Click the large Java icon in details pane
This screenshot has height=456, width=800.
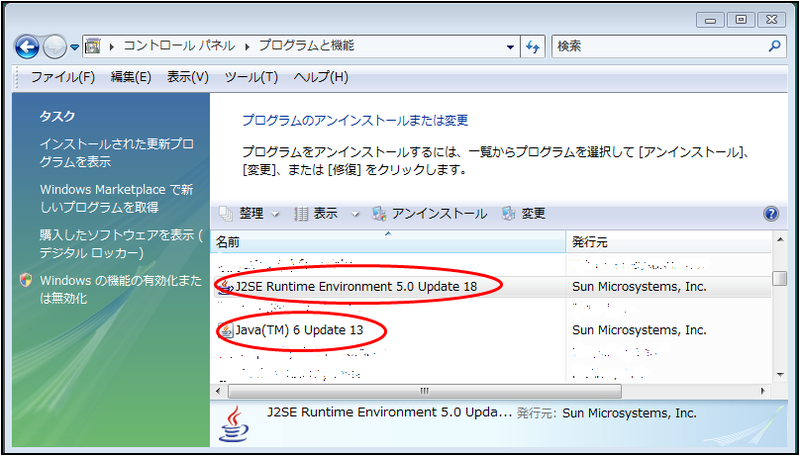234,423
